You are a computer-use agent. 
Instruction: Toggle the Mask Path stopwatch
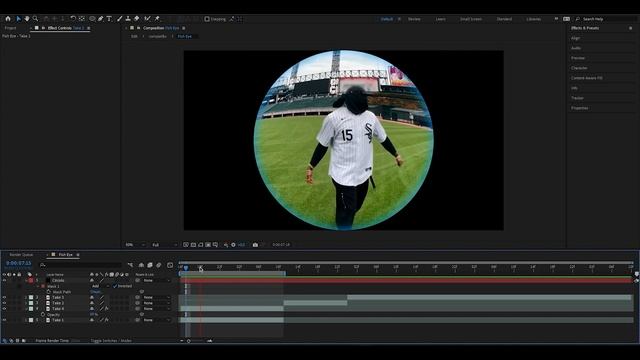click(49, 292)
